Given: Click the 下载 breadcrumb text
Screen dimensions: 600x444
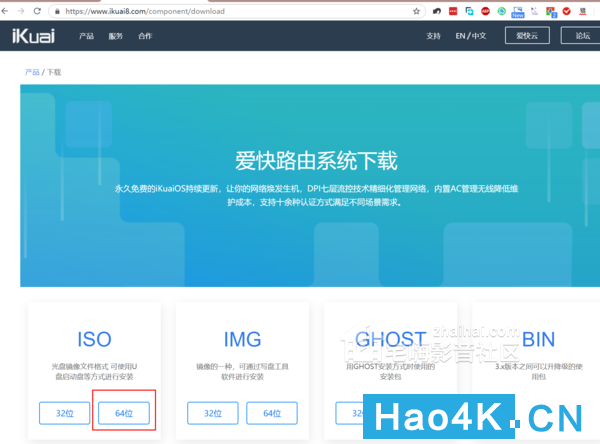Looking at the screenshot, I should (54, 72).
